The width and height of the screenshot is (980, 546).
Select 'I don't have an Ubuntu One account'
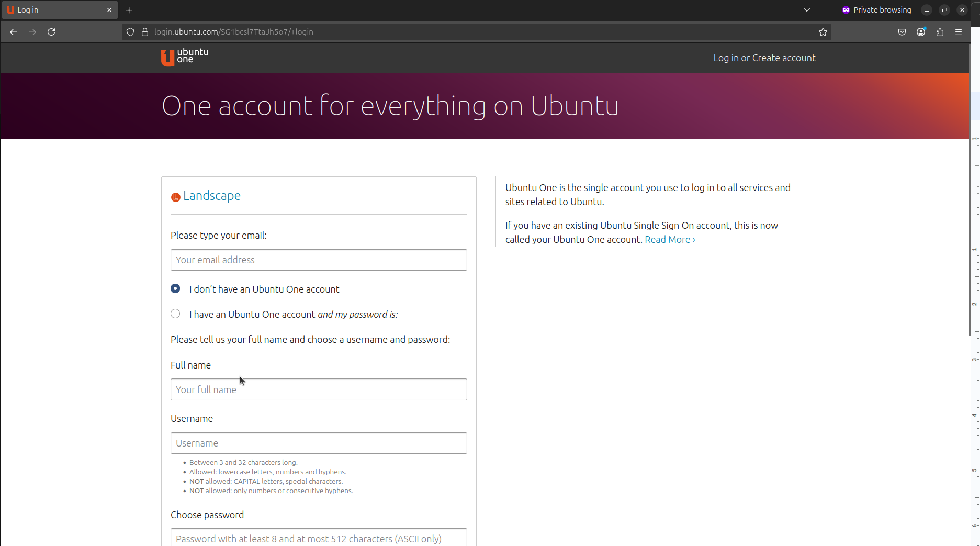tap(175, 288)
